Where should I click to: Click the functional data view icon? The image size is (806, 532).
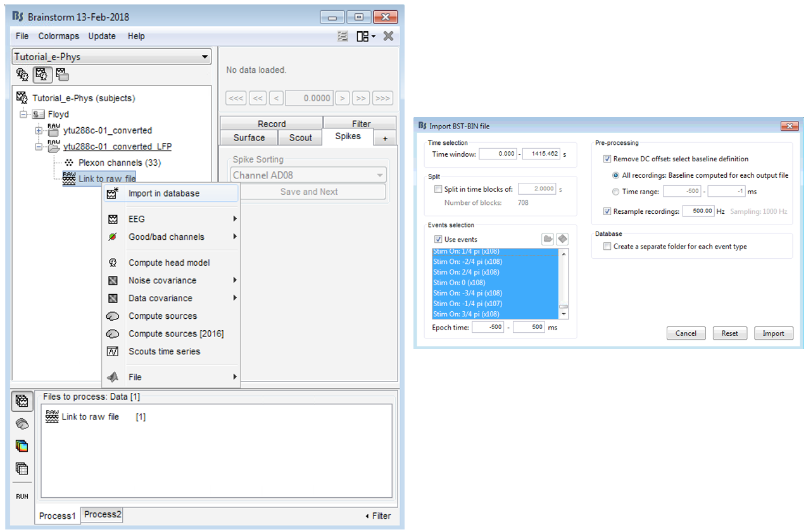[x=41, y=75]
